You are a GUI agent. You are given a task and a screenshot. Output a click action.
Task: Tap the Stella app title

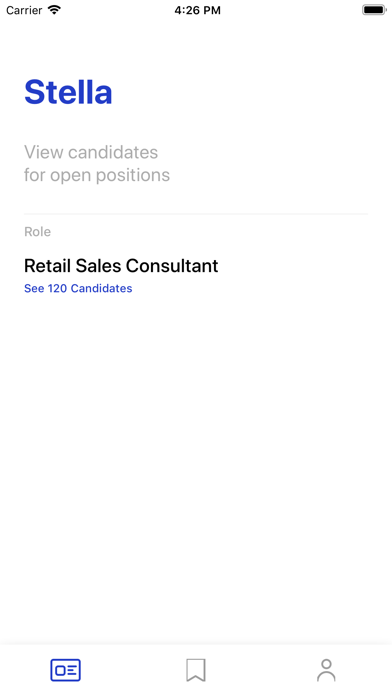point(68,92)
